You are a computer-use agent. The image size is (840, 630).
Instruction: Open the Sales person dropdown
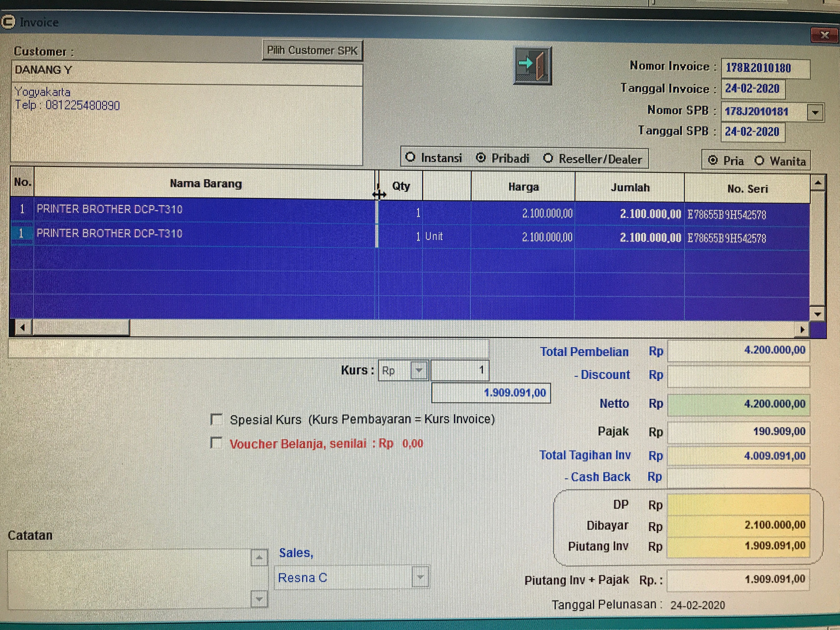pyautogui.click(x=420, y=577)
